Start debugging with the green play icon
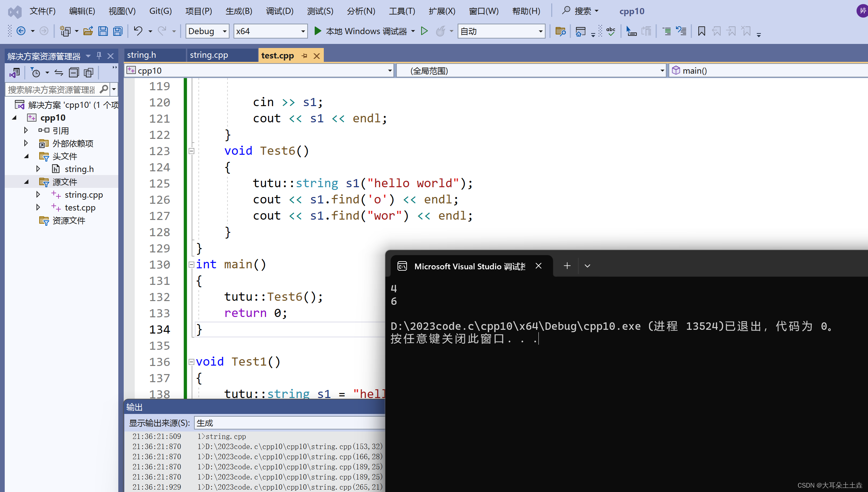This screenshot has width=868, height=492. (x=317, y=31)
